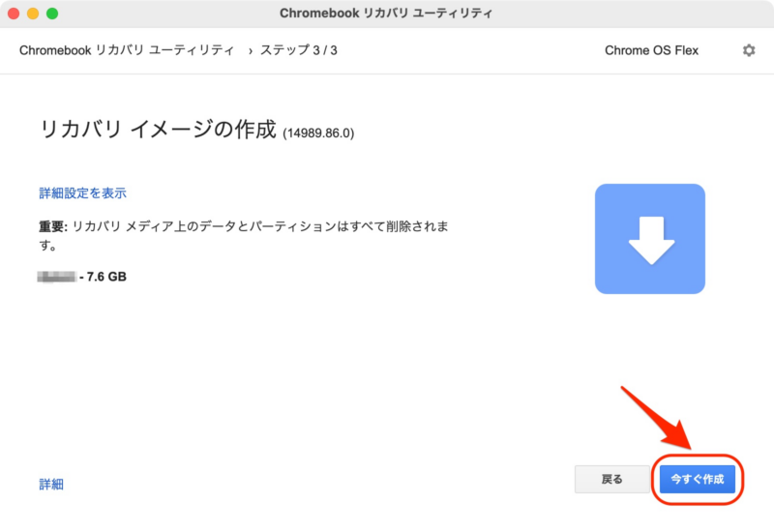Click the ステップ 3 / 3 breadcrumb text
Viewport: 774px width, 532px height.
pyautogui.click(x=299, y=50)
